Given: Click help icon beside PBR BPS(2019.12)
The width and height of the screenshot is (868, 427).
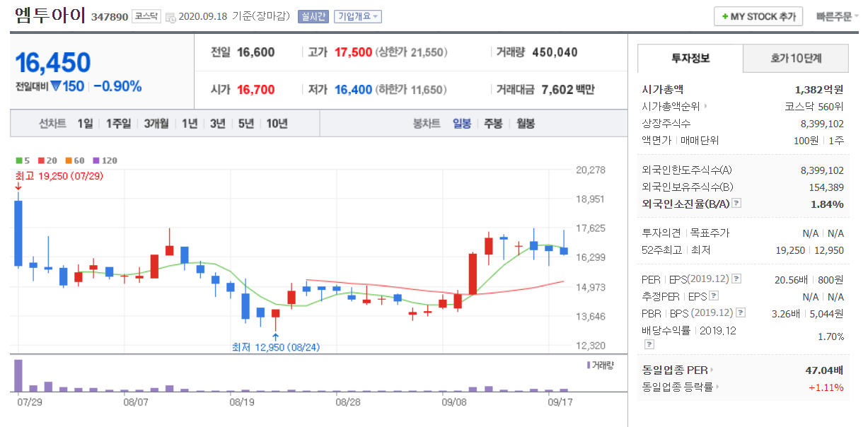Looking at the screenshot, I should (x=740, y=312).
